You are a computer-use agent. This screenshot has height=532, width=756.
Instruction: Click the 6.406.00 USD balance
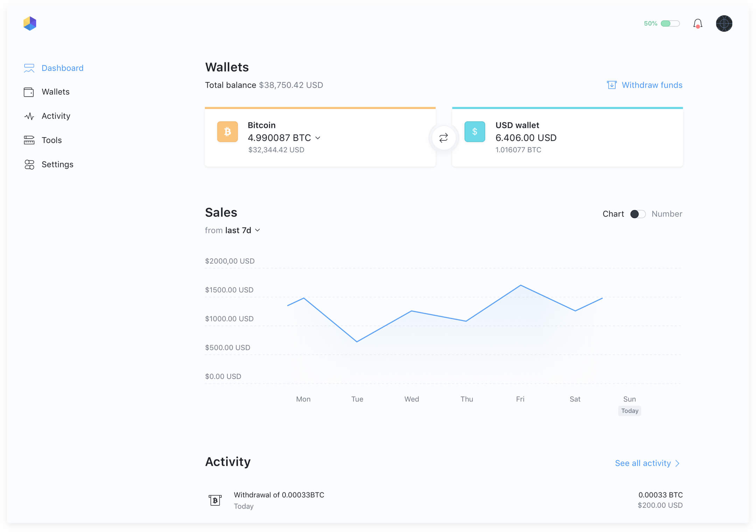click(526, 138)
